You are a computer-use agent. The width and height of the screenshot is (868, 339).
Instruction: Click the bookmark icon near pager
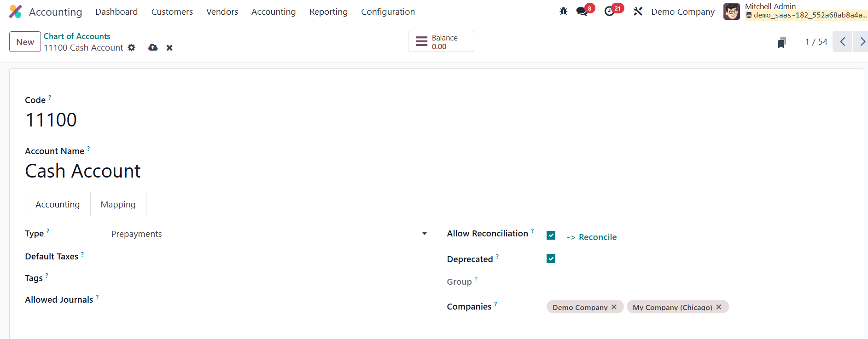tap(781, 42)
